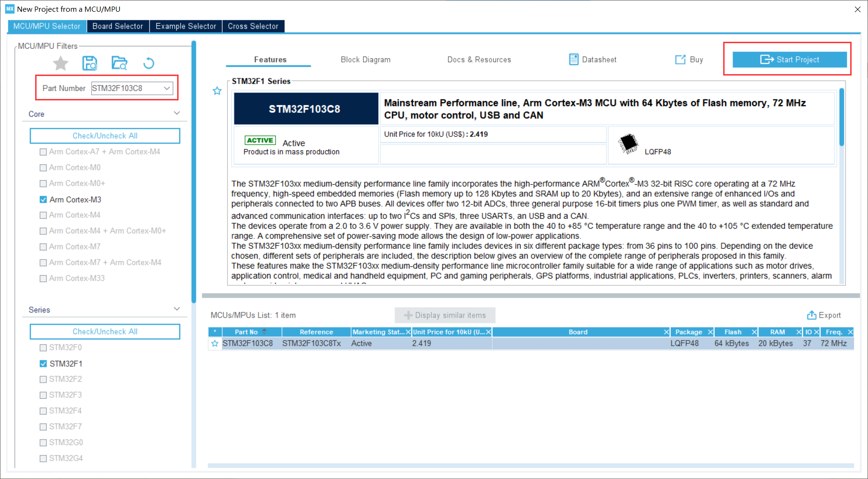Viewport: 868px width, 479px height.
Task: Remove the Marketing Status column
Action: [408, 332]
